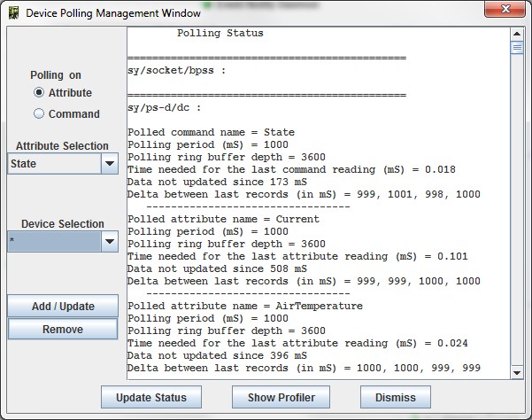
Task: Select the Command polling radio button
Action: (39, 113)
